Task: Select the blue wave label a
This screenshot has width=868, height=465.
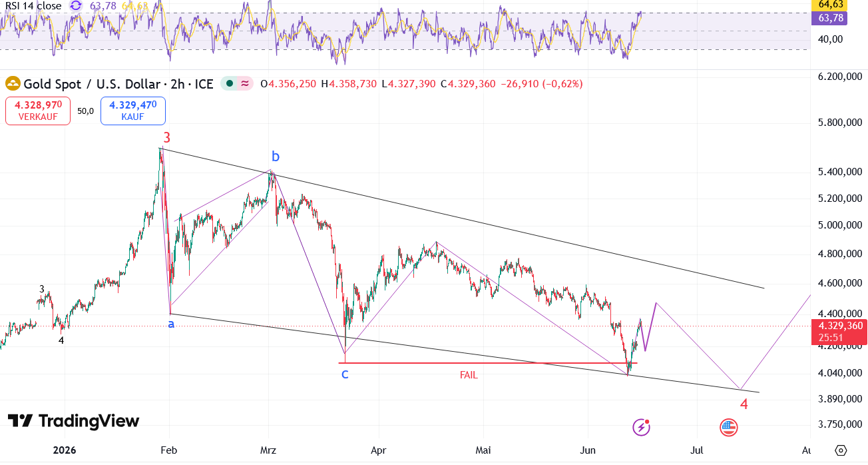Action: [x=171, y=323]
